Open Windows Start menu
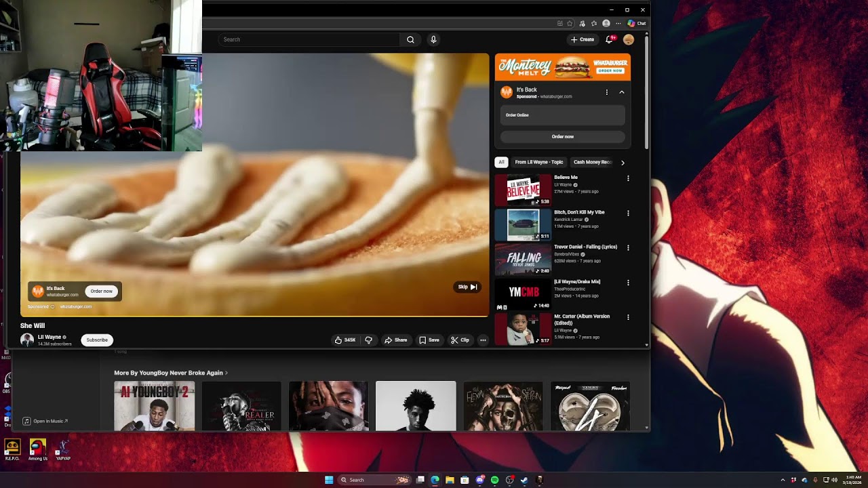 [x=329, y=480]
